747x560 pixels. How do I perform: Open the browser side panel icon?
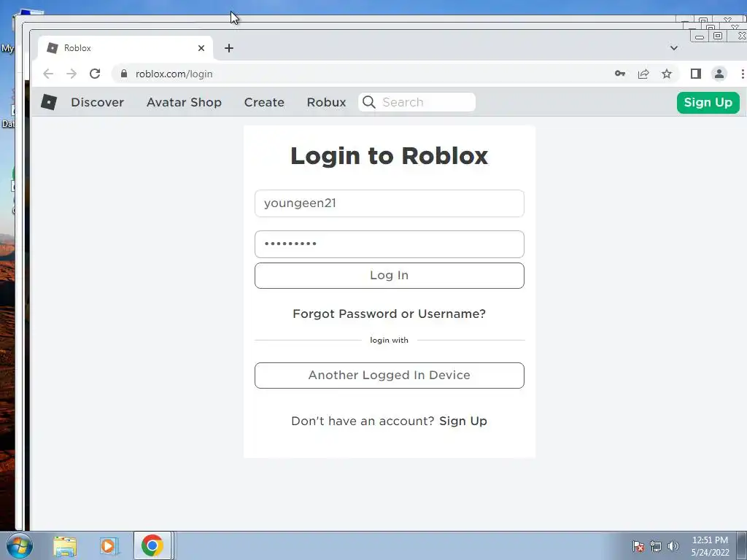(x=695, y=74)
